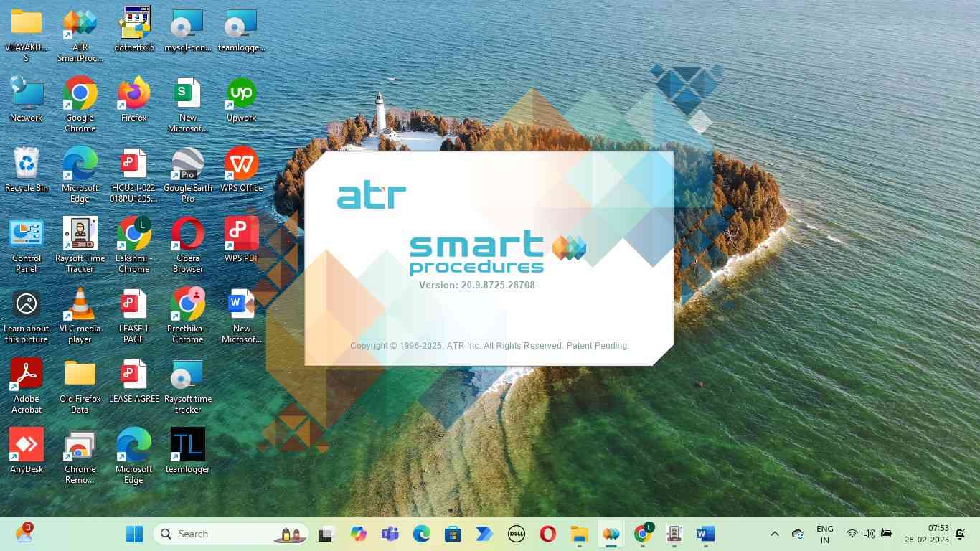This screenshot has width=980, height=551.
Task: Open the Old Firefox Data folder
Action: pyautogui.click(x=80, y=386)
